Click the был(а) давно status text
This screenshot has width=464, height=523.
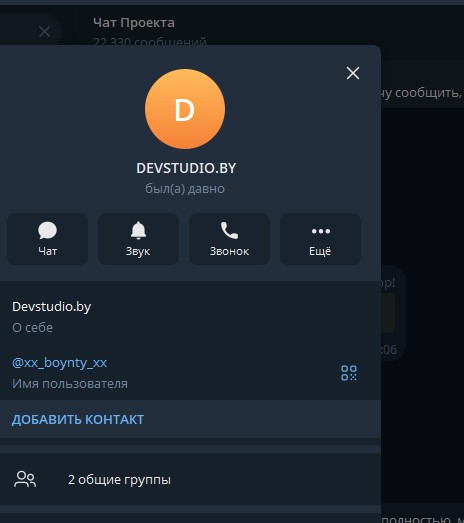(x=185, y=189)
